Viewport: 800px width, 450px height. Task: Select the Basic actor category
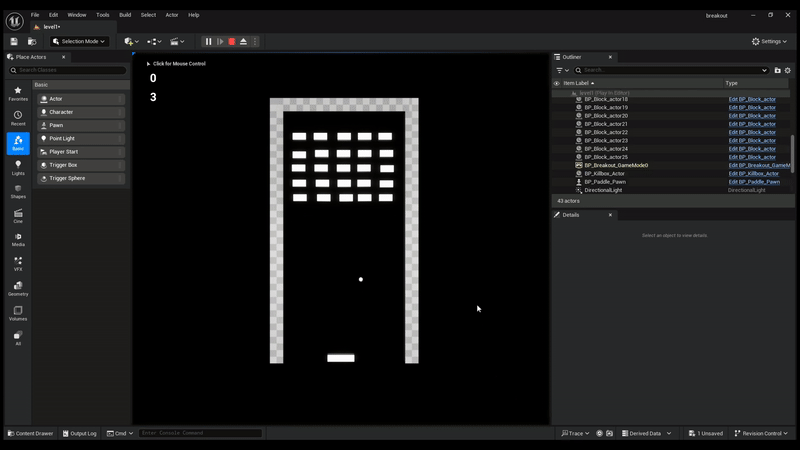(18, 143)
